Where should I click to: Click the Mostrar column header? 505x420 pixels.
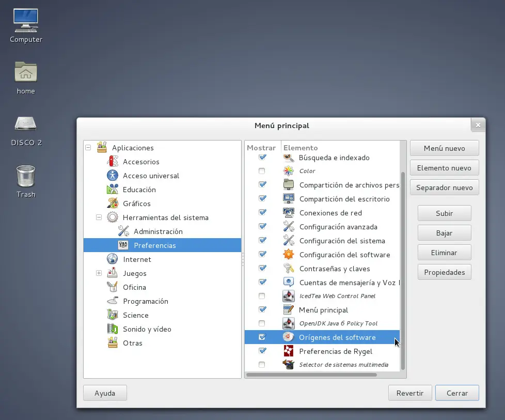[x=261, y=148]
